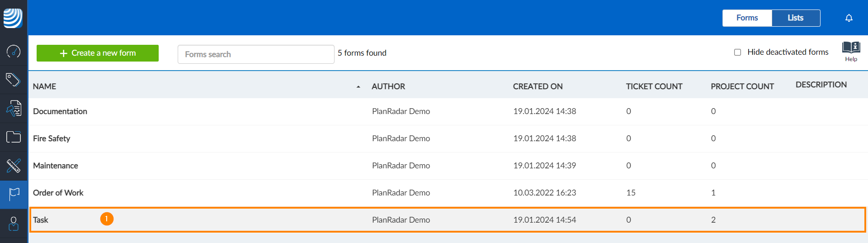Toggle the NAME column sort arrow
868x243 pixels.
[x=359, y=87]
